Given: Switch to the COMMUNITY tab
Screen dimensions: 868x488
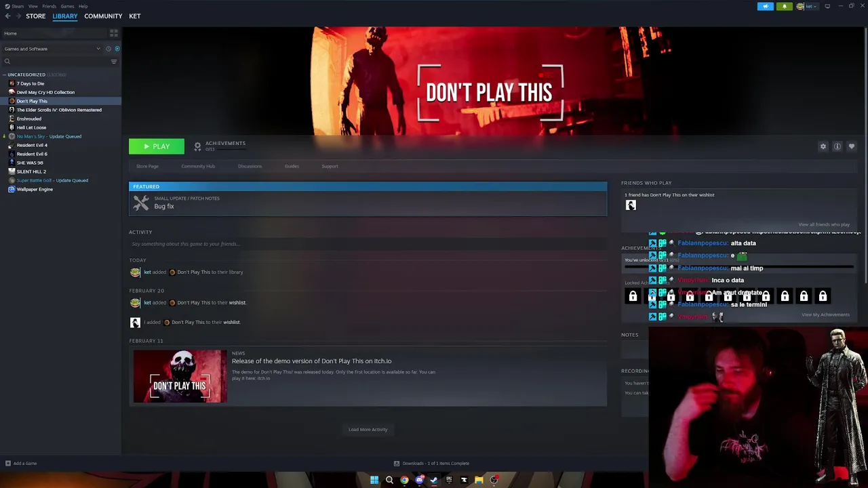Looking at the screenshot, I should (x=103, y=16).
